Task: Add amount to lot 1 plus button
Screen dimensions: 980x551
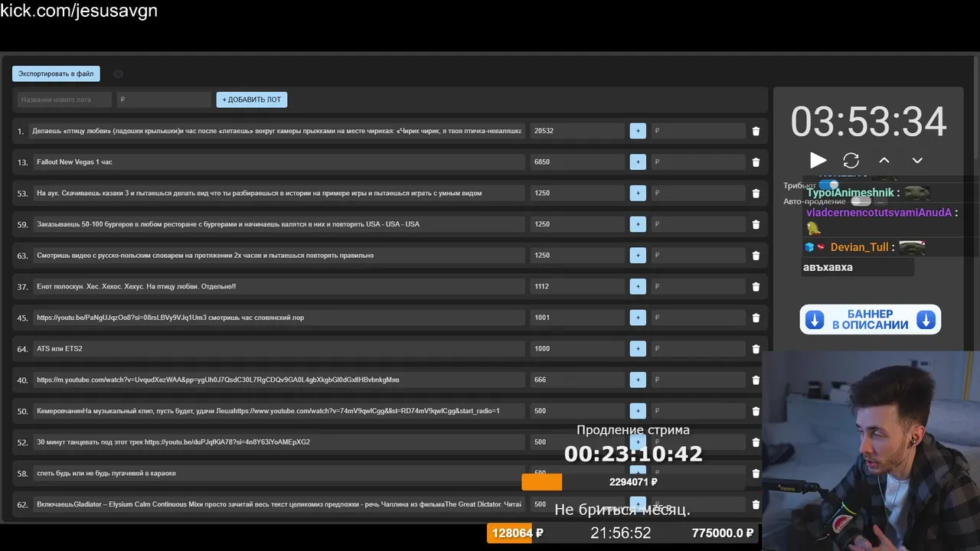Action: [638, 131]
